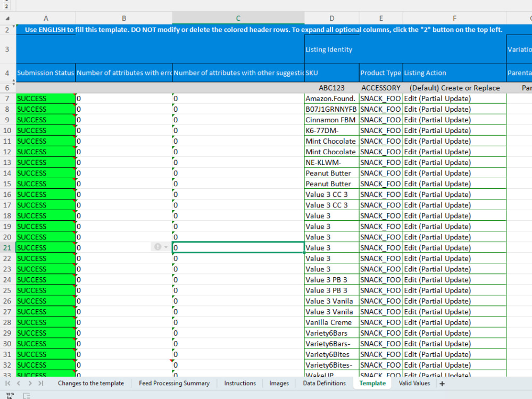Open the error warning icon beside row 21
The image size is (532, 399).
click(158, 247)
